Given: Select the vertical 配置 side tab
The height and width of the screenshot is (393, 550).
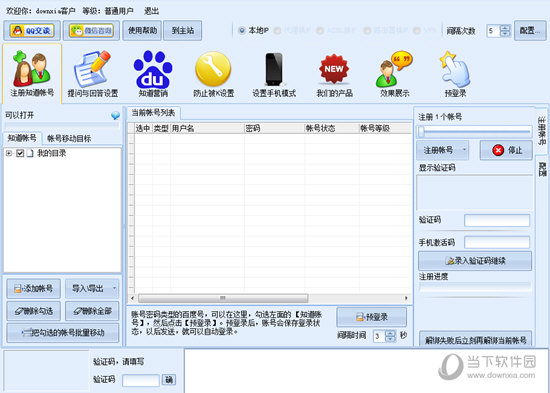Looking at the screenshot, I should tap(542, 169).
